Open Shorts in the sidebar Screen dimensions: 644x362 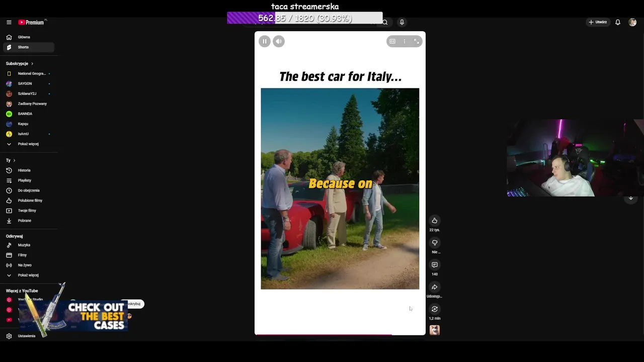click(x=28, y=47)
